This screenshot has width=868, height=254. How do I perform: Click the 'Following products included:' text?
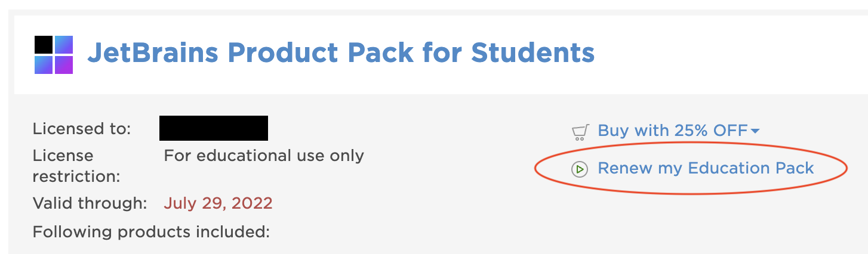tap(152, 231)
